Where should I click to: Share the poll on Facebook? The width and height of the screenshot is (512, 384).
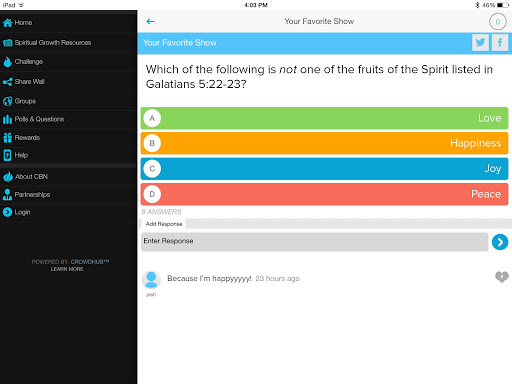click(x=500, y=43)
